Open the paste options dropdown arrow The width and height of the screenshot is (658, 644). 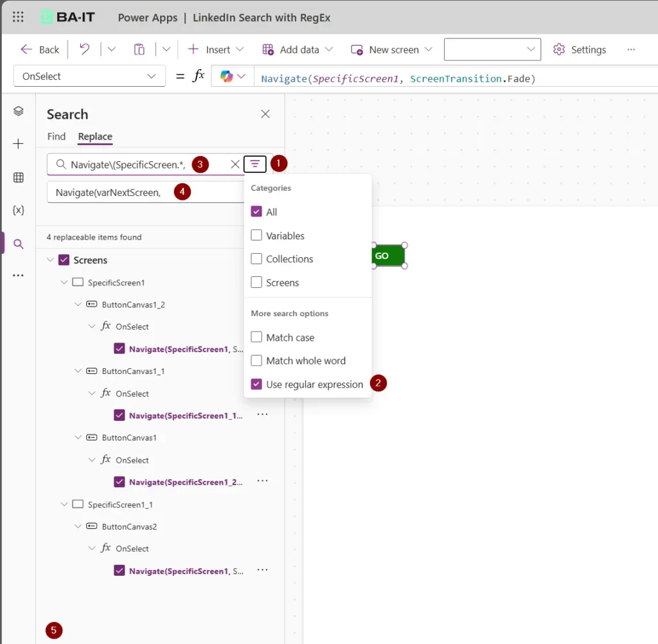tap(166, 49)
